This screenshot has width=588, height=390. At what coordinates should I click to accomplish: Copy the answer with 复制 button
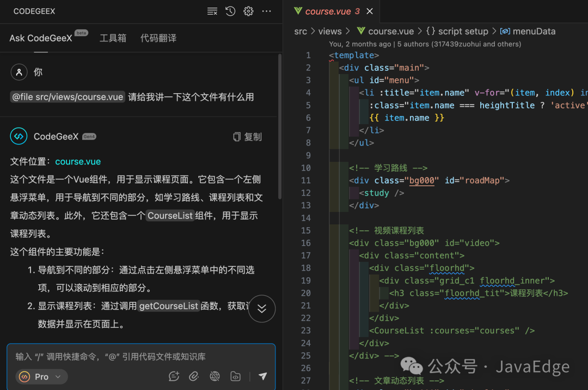click(248, 137)
